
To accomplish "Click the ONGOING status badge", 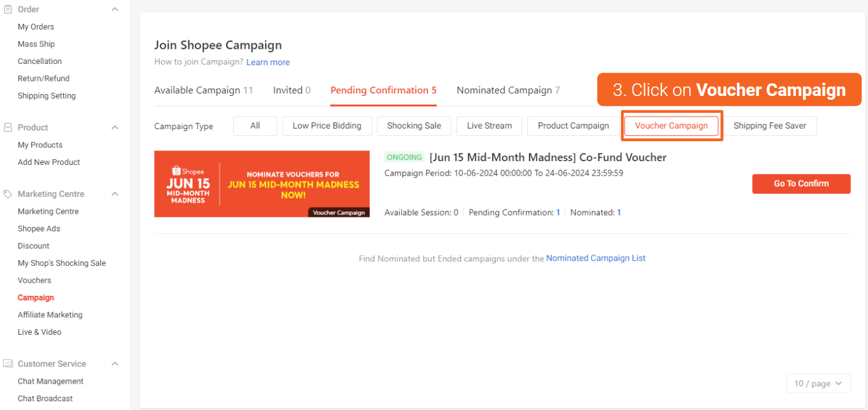I will (404, 157).
